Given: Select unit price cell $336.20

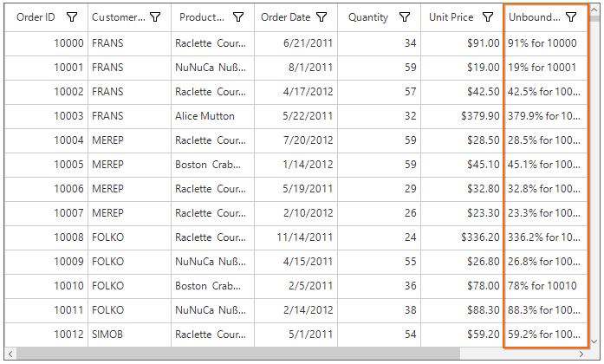Looking at the screenshot, I should tap(462, 237).
